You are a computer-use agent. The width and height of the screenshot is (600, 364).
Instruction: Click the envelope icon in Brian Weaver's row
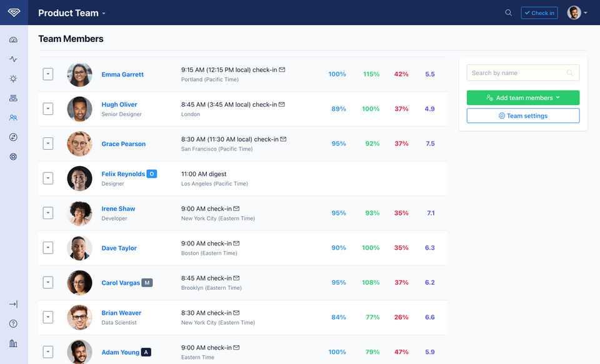[236, 313]
